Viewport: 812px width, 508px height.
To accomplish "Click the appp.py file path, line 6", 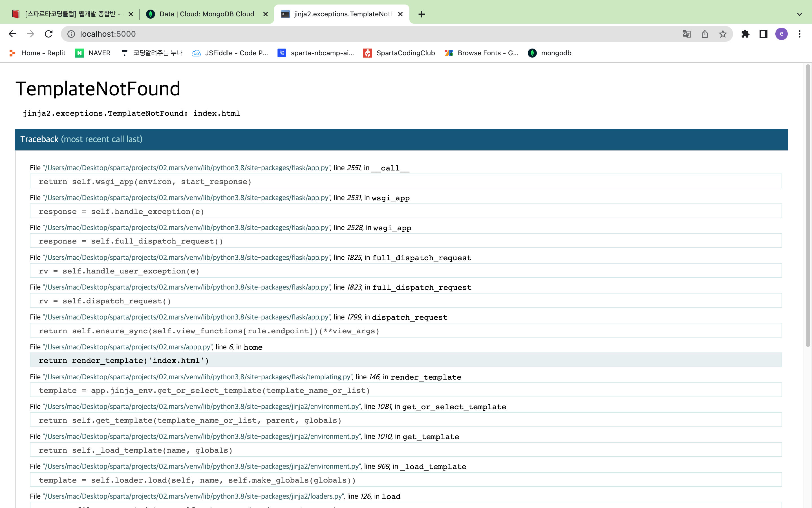I will [x=128, y=347].
